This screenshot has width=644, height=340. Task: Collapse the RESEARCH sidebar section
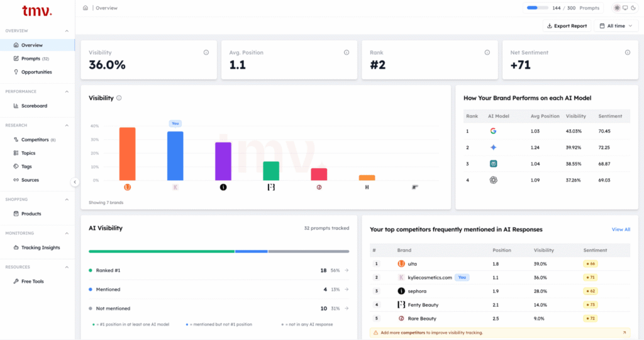tap(67, 125)
